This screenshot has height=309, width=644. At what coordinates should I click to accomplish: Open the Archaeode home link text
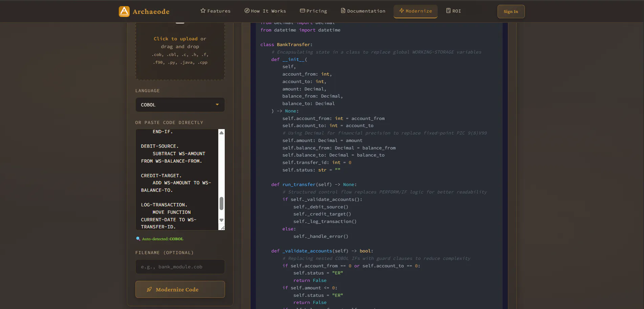coord(151,12)
